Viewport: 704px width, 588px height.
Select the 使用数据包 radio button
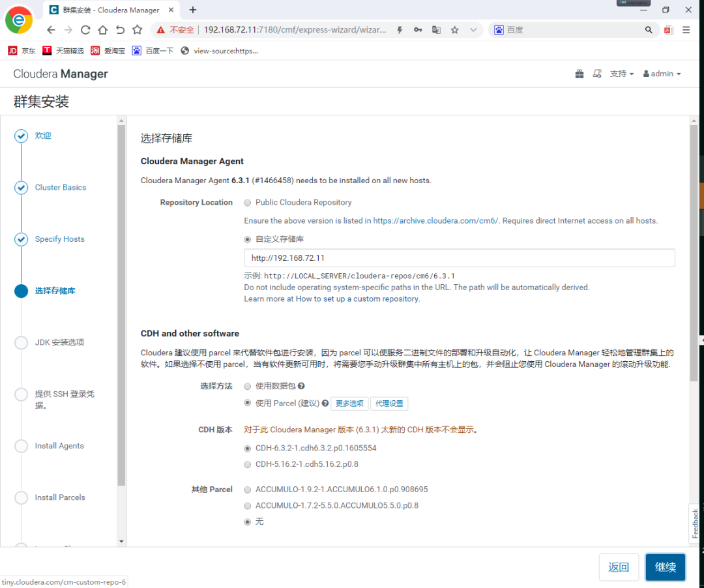[x=248, y=387]
